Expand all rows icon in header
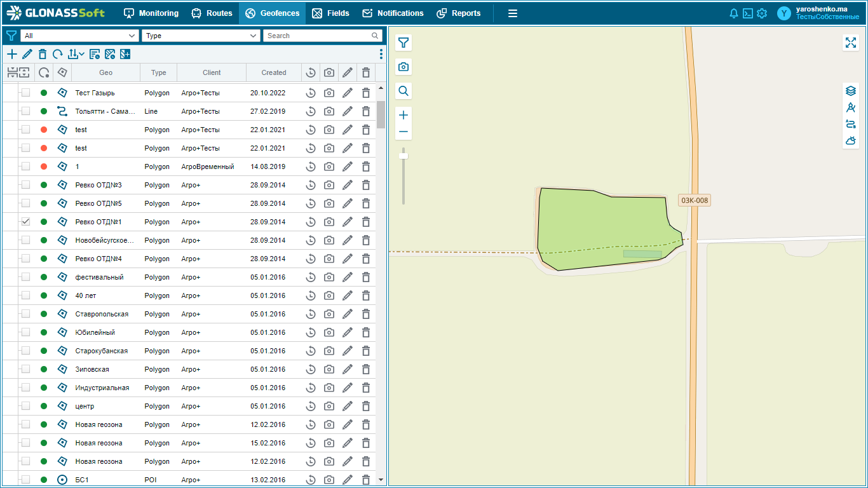 pos(24,72)
